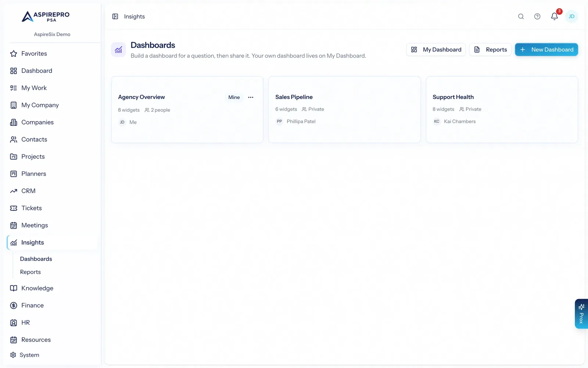588x368 pixels.
Task: Click the System gear icon
Action: (x=13, y=355)
